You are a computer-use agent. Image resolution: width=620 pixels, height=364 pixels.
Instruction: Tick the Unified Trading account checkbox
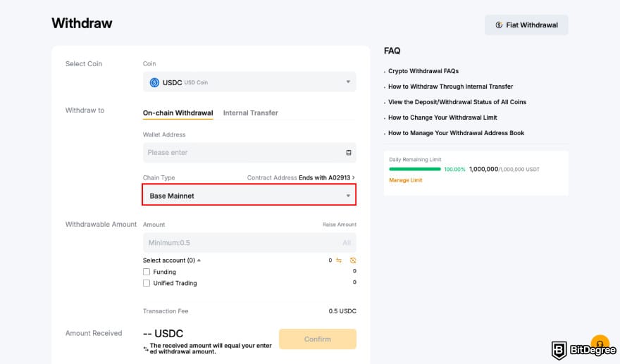coord(147,283)
